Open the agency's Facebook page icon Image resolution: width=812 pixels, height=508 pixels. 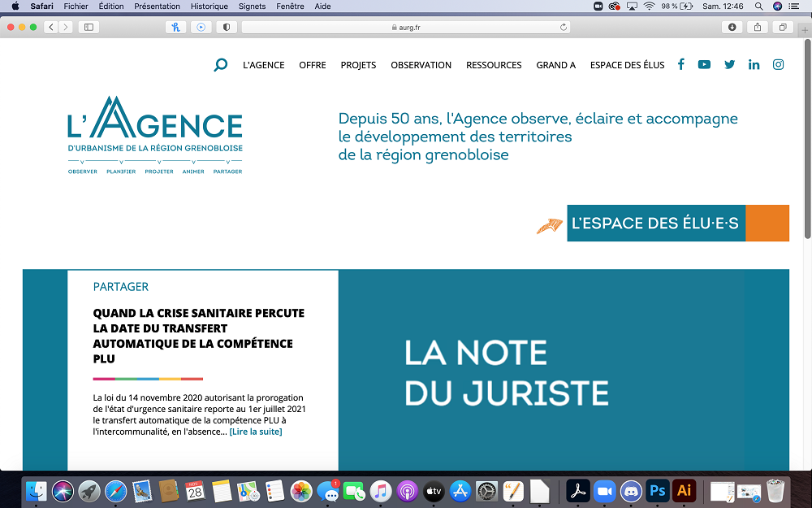coord(681,64)
